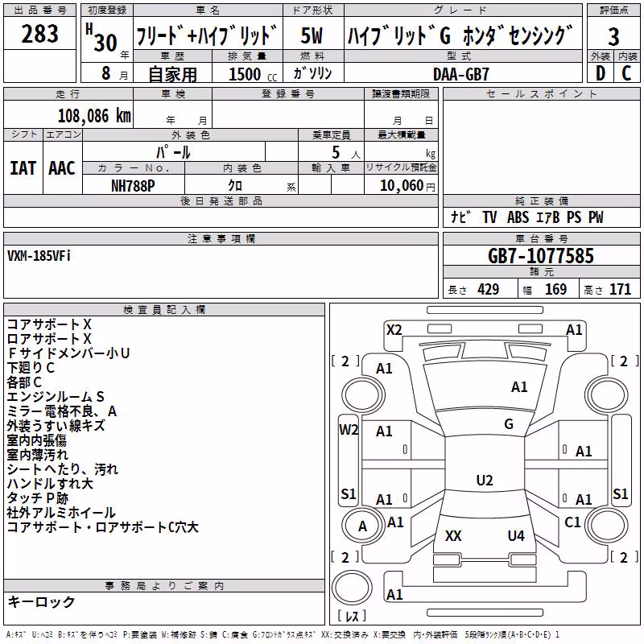
Task: Click the seating capacity "5 人"
Action: [x=346, y=152]
